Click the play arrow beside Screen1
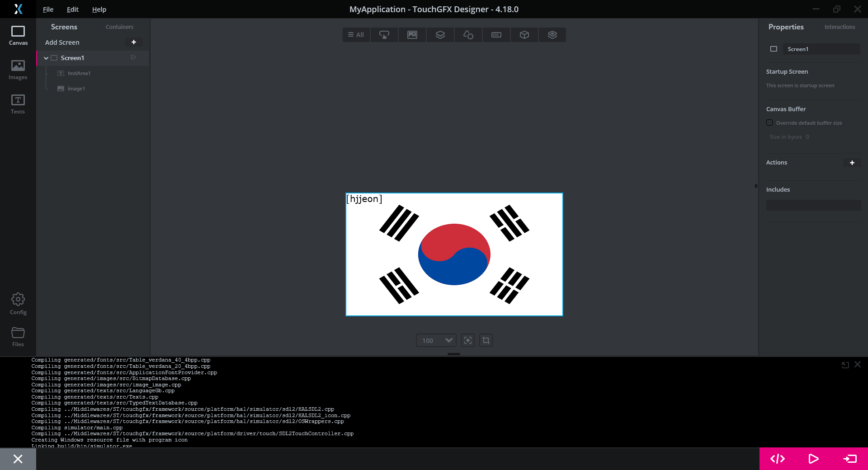The width and height of the screenshot is (868, 470). (x=133, y=57)
